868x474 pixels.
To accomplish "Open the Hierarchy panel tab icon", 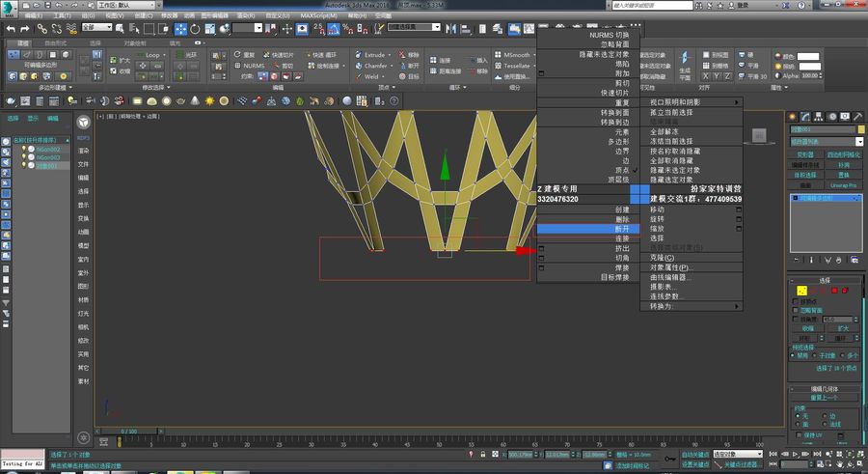I will (818, 117).
